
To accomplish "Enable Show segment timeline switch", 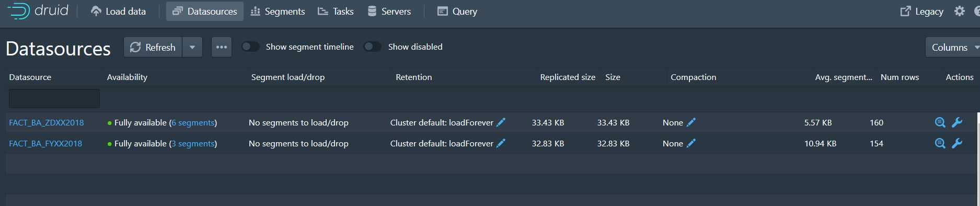I will click(x=250, y=47).
